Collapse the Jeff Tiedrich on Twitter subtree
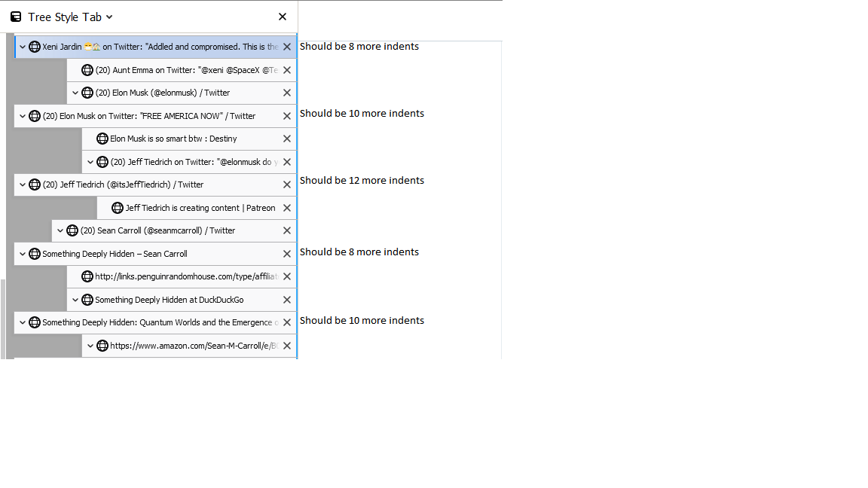The width and height of the screenshot is (868, 488). (90, 162)
